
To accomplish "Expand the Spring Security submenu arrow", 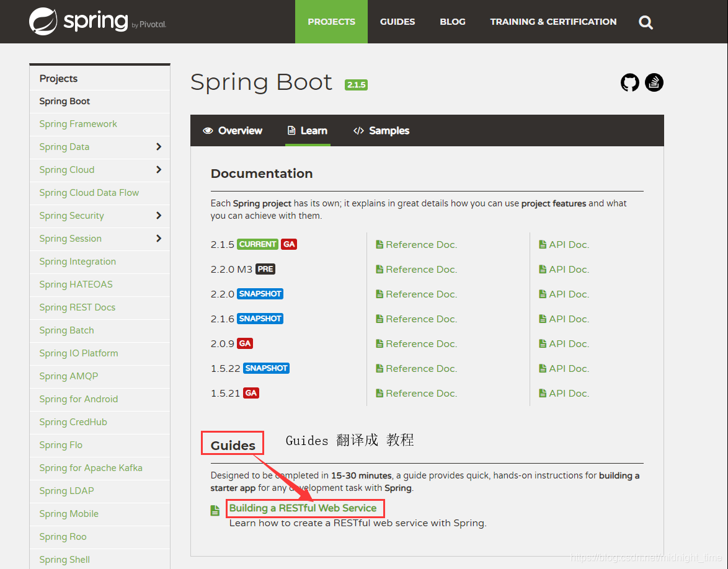I will (159, 215).
